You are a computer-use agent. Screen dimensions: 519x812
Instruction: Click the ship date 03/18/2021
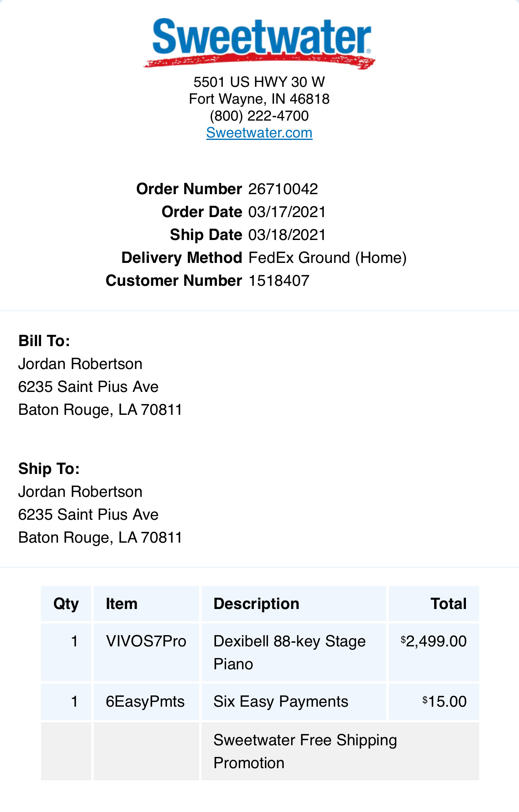click(x=287, y=235)
